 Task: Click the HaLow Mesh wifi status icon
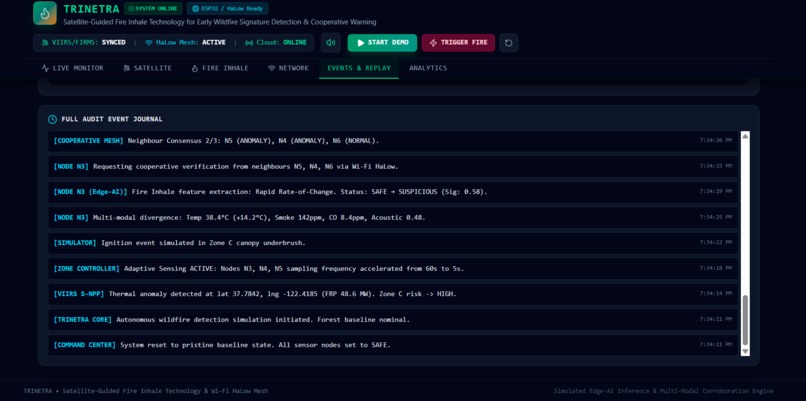click(149, 43)
